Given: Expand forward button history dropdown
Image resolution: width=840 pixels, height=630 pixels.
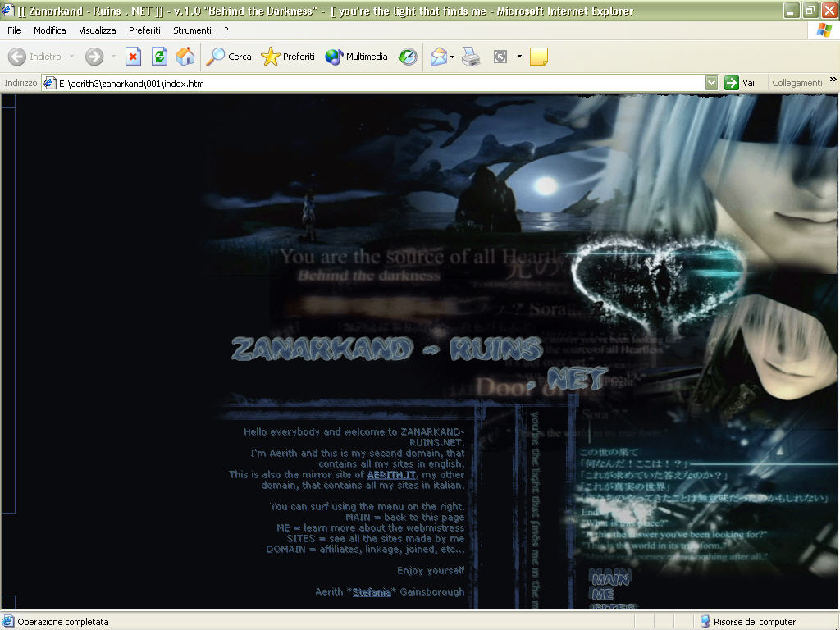Looking at the screenshot, I should tap(113, 57).
